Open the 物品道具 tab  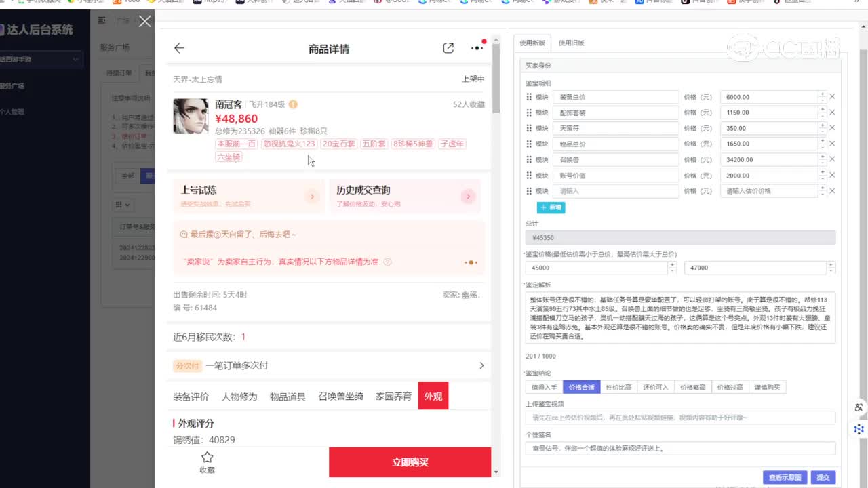click(288, 396)
